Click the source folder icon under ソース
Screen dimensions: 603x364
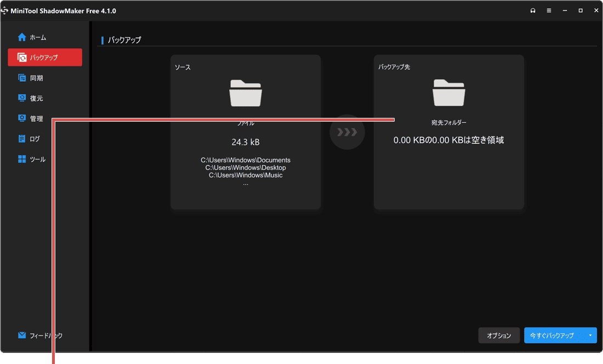tap(246, 93)
